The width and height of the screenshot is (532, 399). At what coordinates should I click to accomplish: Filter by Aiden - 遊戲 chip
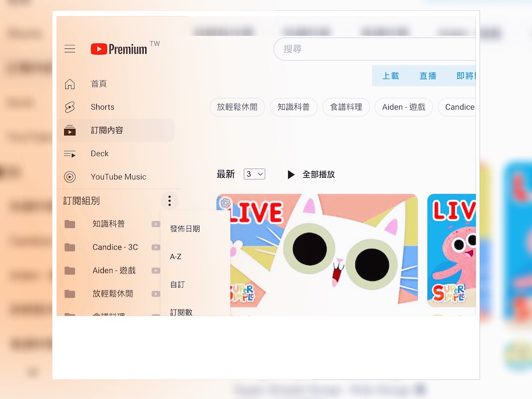[404, 107]
